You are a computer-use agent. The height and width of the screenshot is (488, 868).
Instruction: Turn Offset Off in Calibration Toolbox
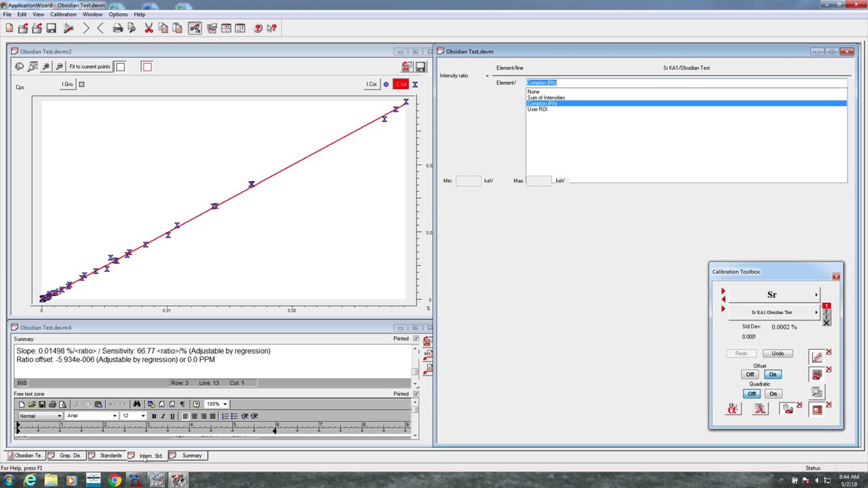click(750, 374)
